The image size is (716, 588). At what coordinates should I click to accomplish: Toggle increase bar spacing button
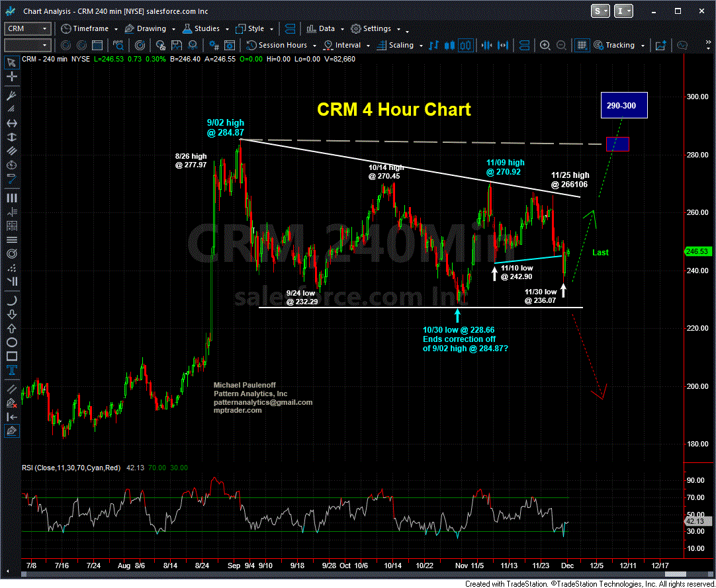(503, 45)
